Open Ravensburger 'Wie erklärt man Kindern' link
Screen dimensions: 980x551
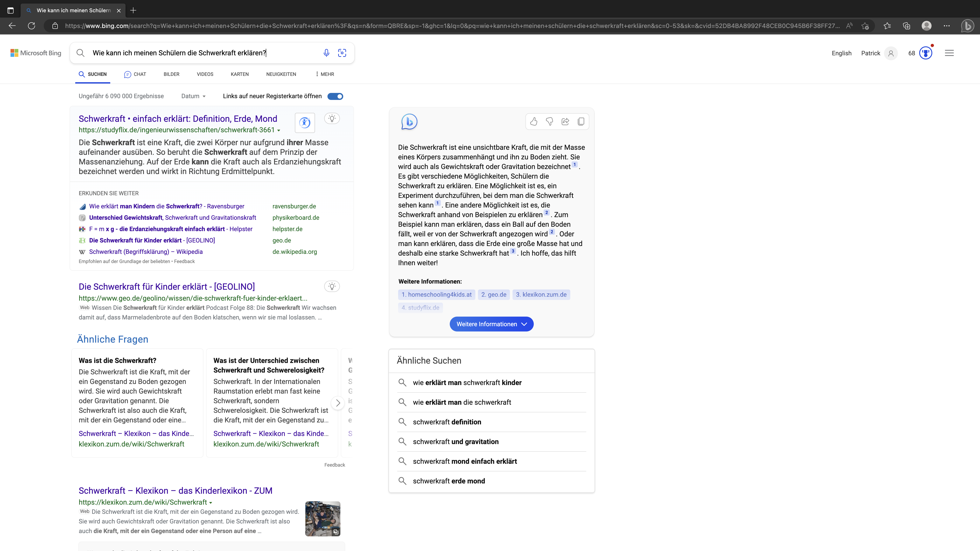167,206
